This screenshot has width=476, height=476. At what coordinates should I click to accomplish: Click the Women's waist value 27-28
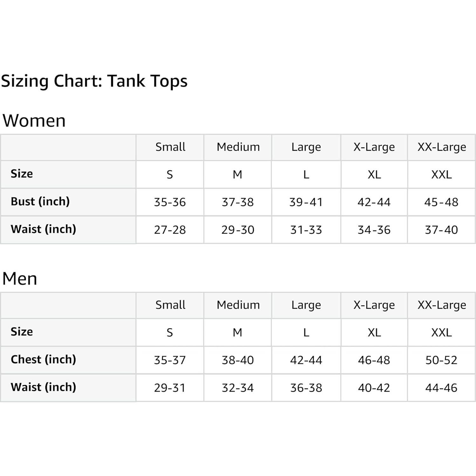click(x=170, y=230)
